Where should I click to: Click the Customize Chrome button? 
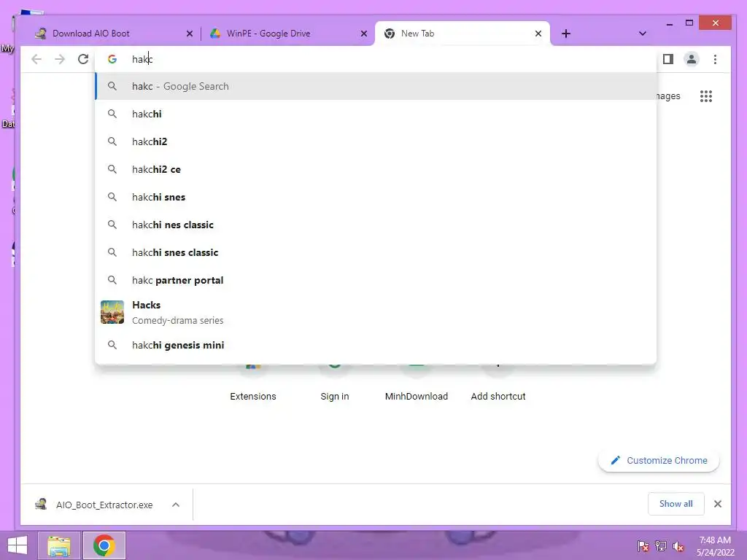click(659, 461)
